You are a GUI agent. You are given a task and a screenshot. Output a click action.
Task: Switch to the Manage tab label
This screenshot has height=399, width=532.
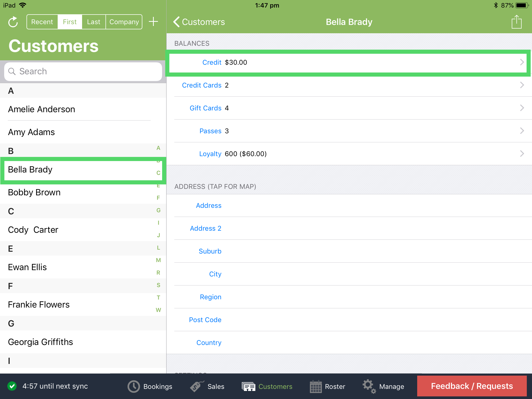[392, 387]
